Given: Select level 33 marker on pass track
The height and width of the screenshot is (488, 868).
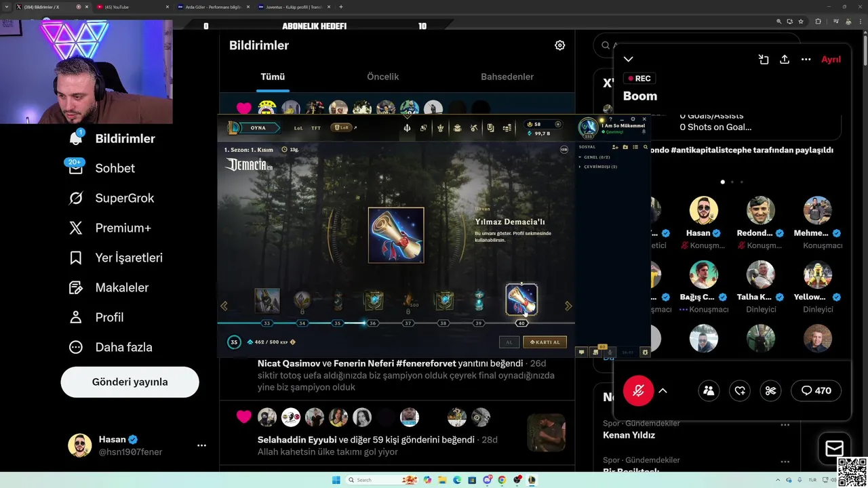Looking at the screenshot, I should [x=267, y=323].
